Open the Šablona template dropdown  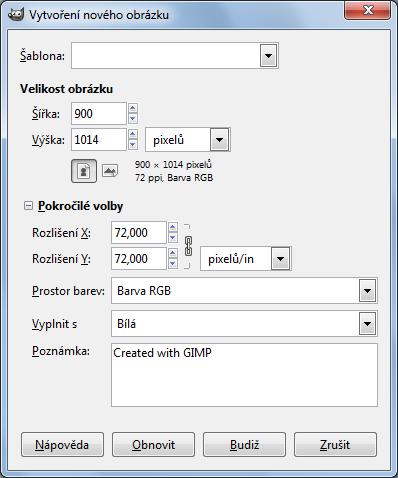tap(269, 56)
